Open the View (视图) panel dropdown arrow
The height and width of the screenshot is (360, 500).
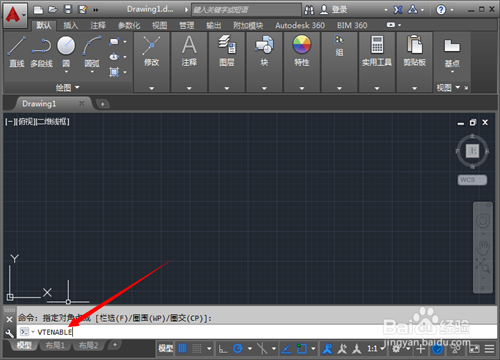[458, 87]
